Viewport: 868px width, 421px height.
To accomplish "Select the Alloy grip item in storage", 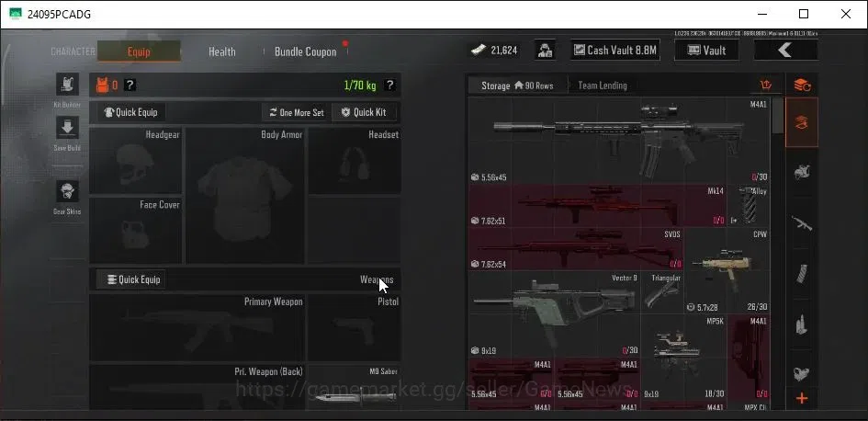I will point(749,206).
